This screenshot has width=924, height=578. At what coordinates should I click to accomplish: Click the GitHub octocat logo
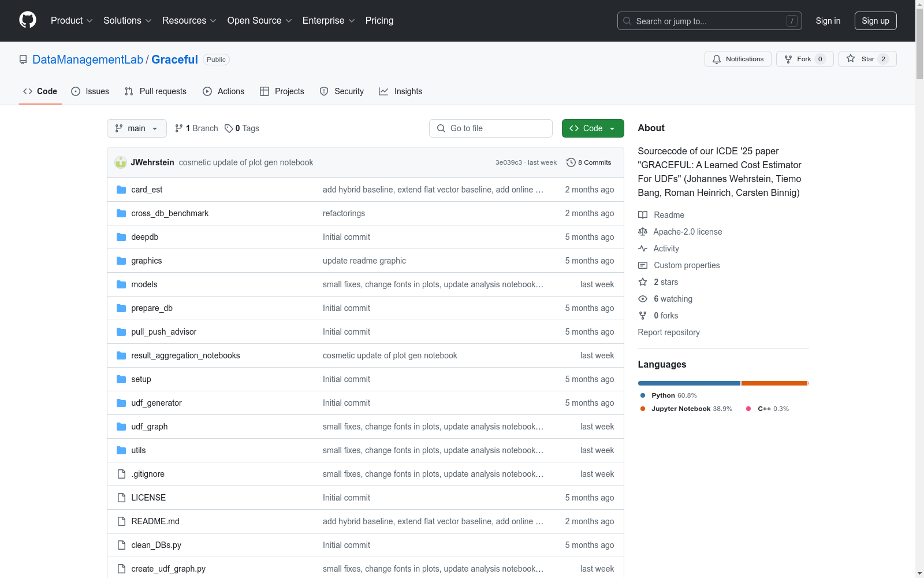point(28,20)
